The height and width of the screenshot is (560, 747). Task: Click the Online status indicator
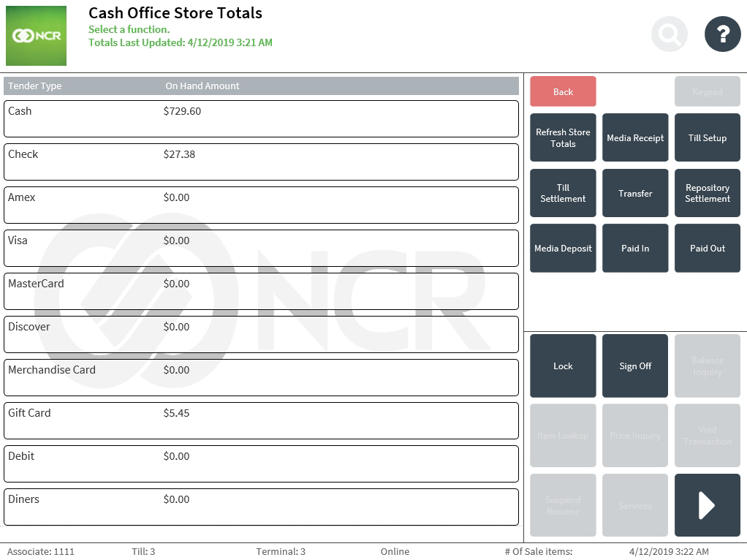(395, 552)
